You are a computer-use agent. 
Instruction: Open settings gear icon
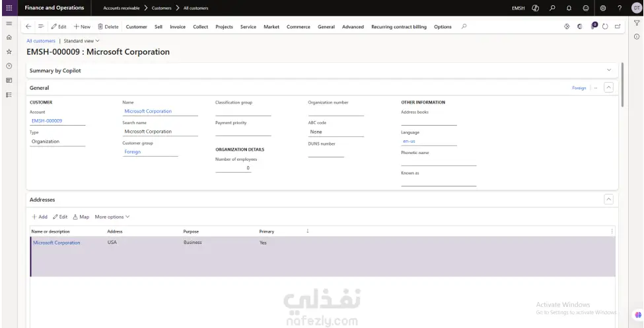[603, 8]
